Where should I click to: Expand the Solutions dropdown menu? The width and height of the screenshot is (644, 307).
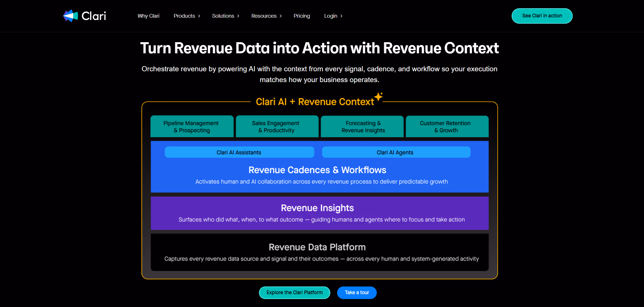[223, 16]
